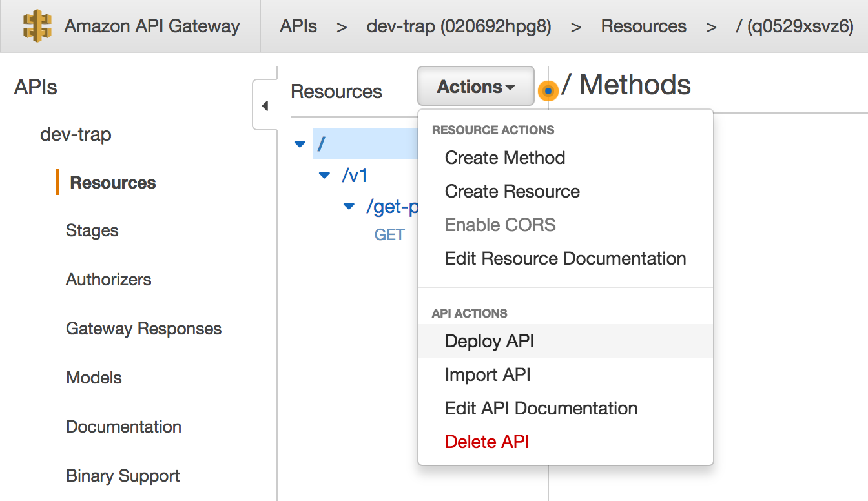Open Authorizers in the sidebar
Image resolution: width=868 pixels, height=501 pixels.
[108, 280]
